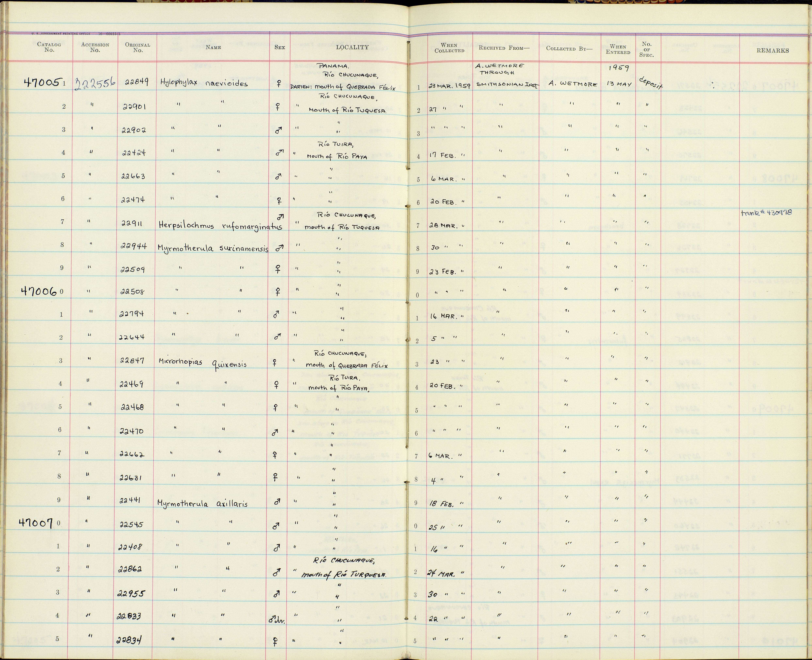Click the 'When Collected' column header
This screenshot has height=660, width=812.
449,48
